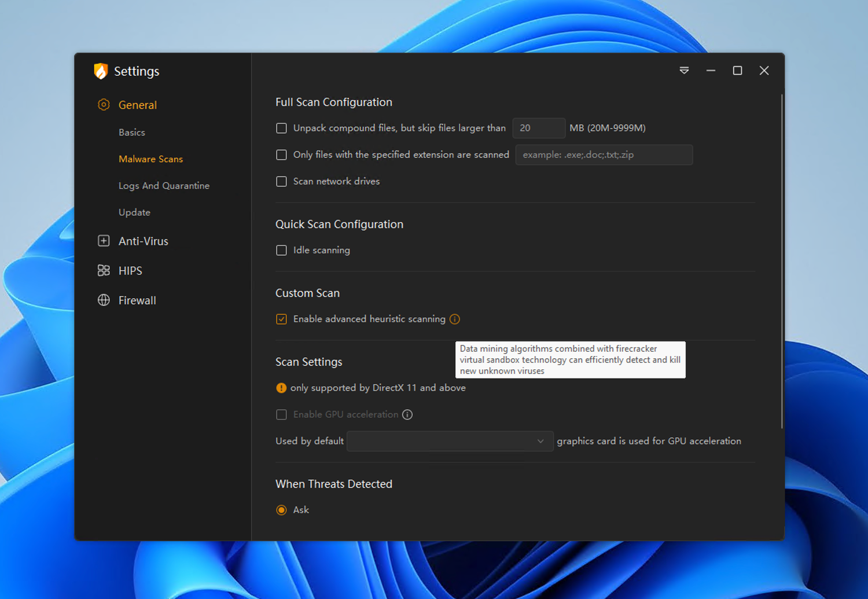868x599 pixels.
Task: Enable unpacking of compound files checkbox
Action: [281, 128]
